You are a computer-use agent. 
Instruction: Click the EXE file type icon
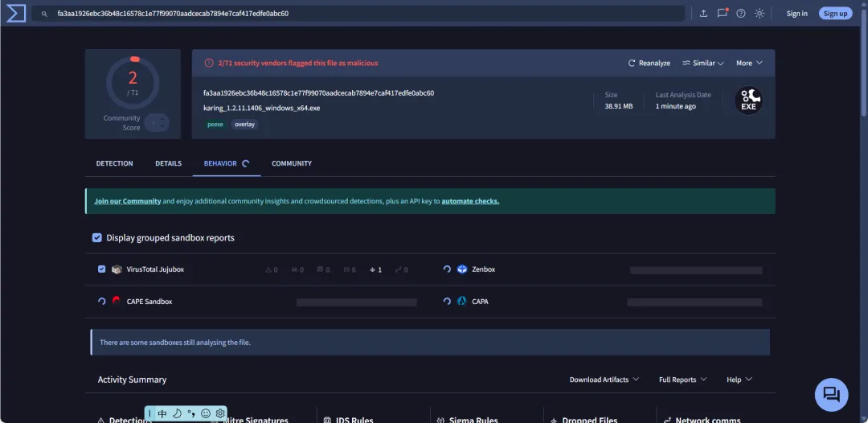pyautogui.click(x=748, y=101)
